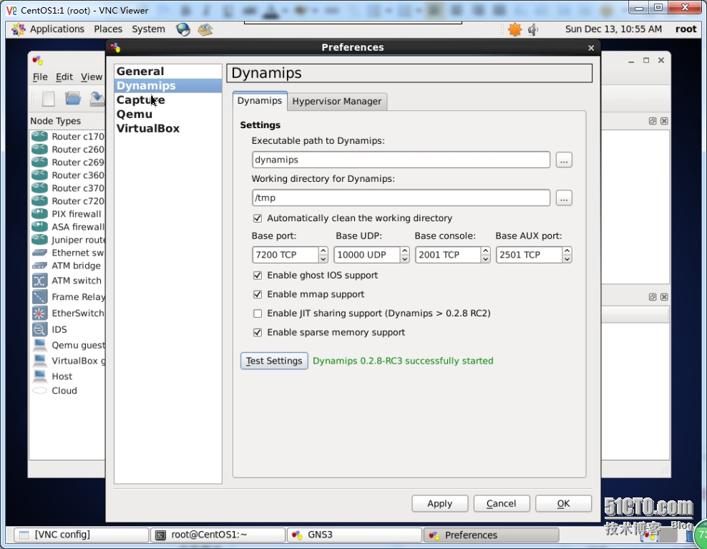This screenshot has height=549, width=707.
Task: Open the VirtualBox preferences section
Action: [x=168, y=128]
